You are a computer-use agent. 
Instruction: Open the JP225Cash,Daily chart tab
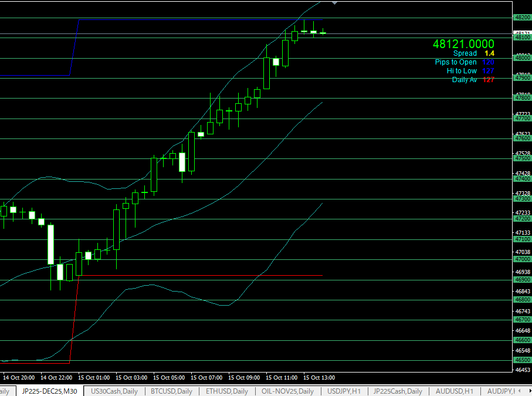point(398,391)
